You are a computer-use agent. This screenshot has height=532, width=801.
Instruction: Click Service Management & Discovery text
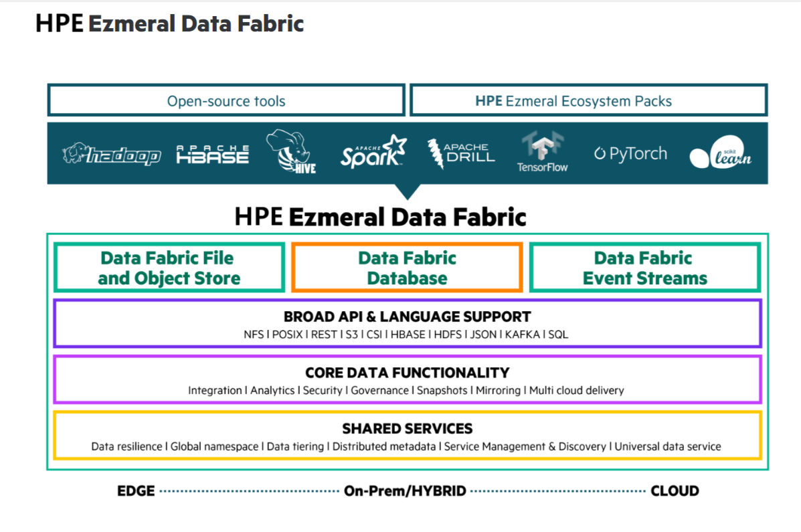525,446
